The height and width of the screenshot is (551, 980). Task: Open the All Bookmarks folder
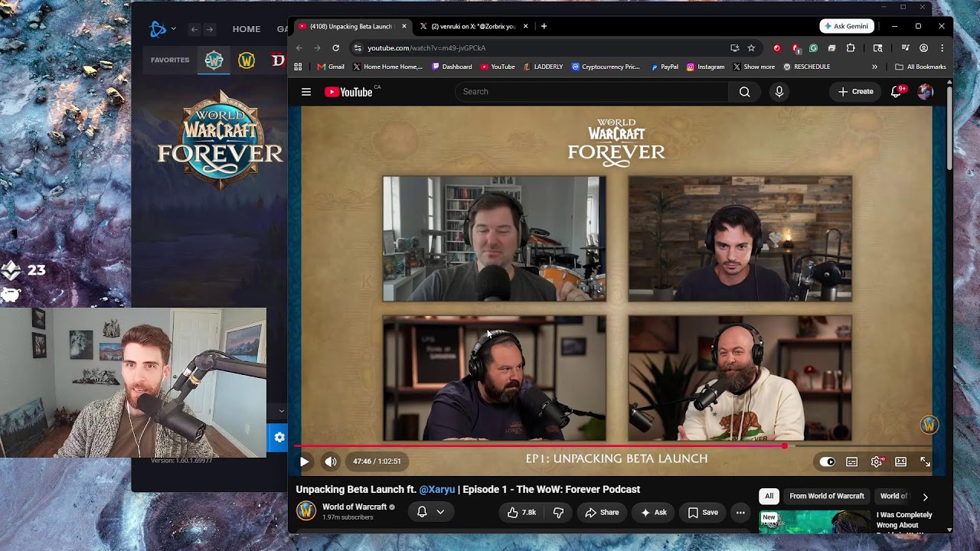(921, 67)
